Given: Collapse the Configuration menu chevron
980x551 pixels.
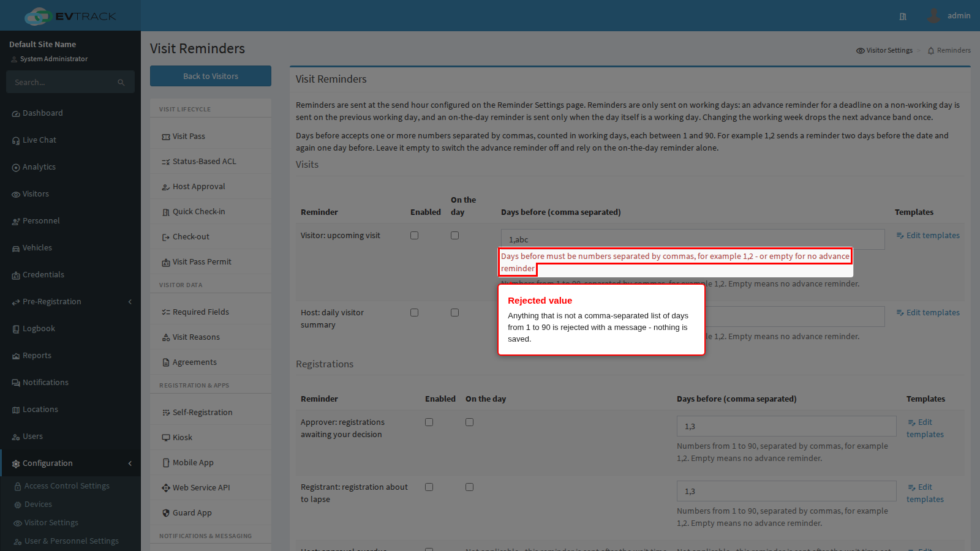Looking at the screenshot, I should click(130, 463).
